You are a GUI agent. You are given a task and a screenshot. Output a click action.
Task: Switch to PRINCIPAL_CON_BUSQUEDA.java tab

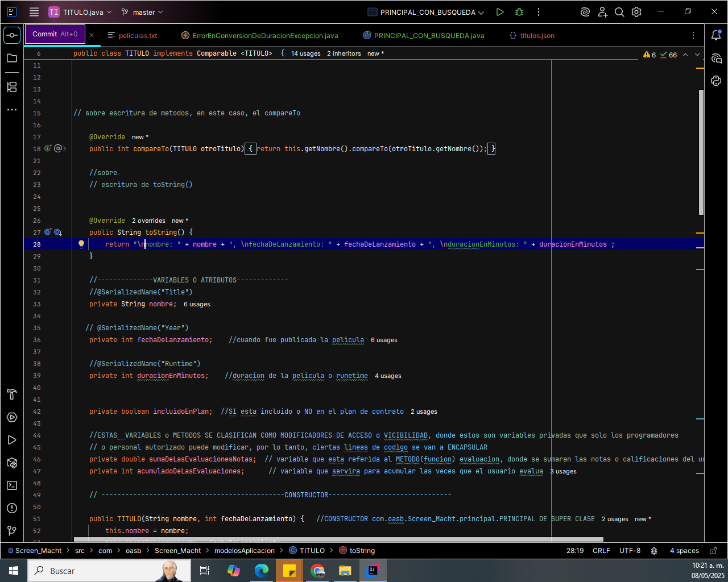click(424, 35)
